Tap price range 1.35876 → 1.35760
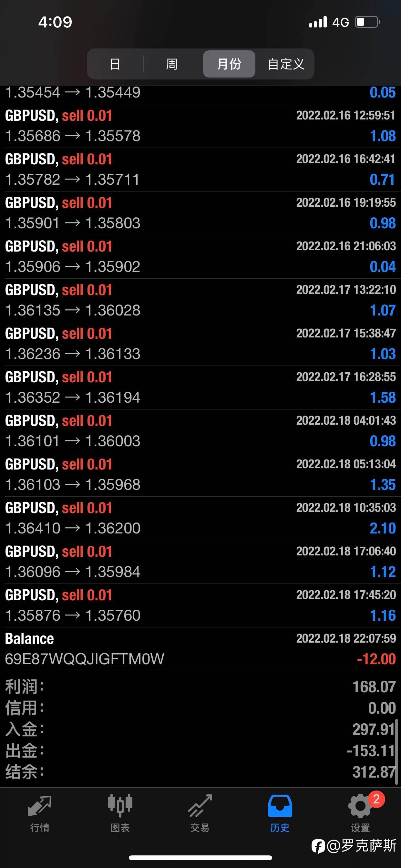The image size is (401, 868). pyautogui.click(x=73, y=615)
